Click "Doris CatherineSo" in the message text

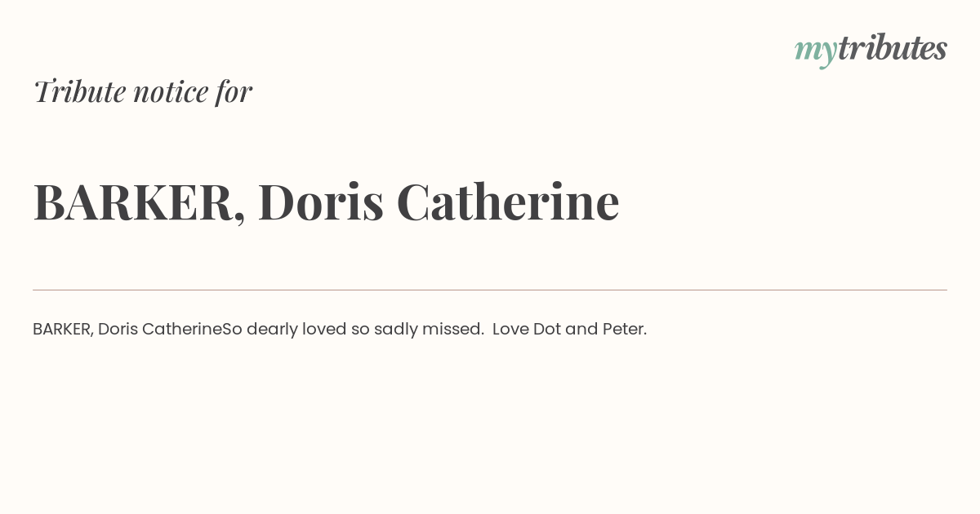coord(170,330)
